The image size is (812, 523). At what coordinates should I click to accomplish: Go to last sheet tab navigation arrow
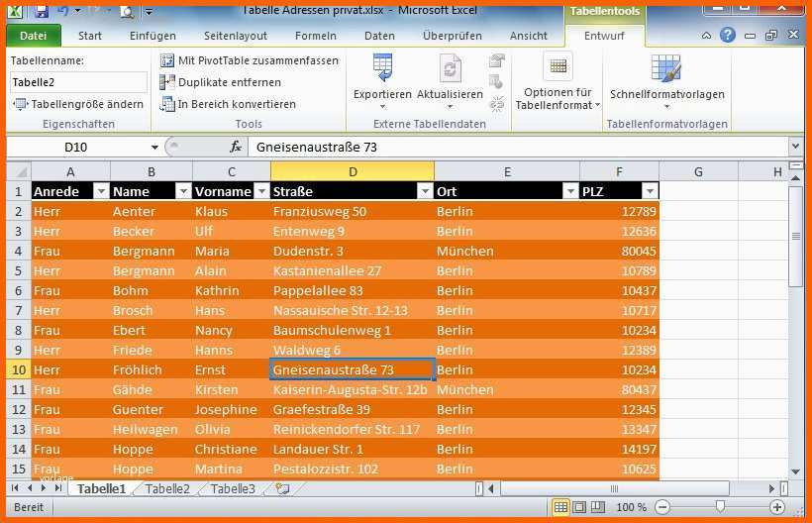pyautogui.click(x=58, y=487)
